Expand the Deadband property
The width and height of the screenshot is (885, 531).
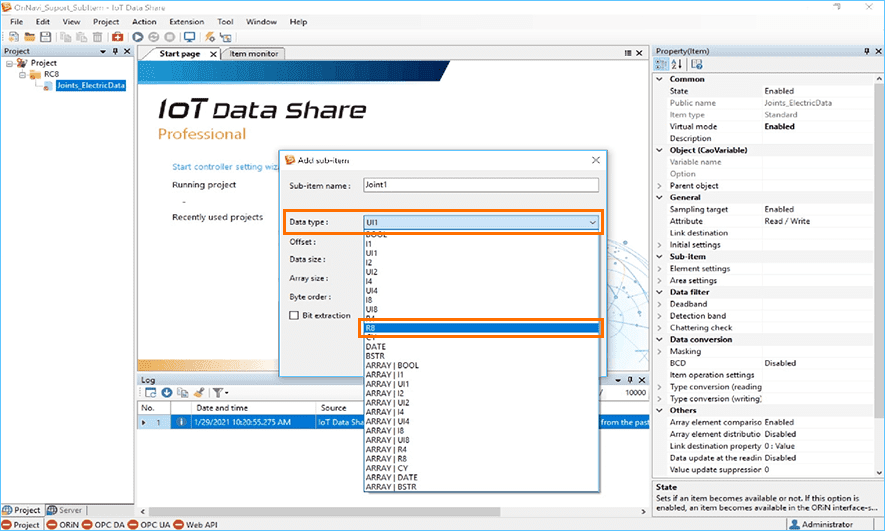tap(659, 304)
